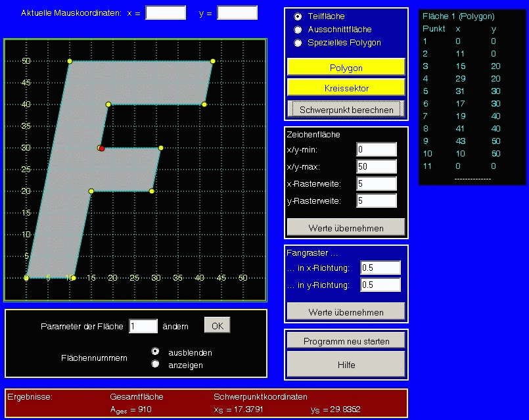
Task: Focus the x/y-max input field
Action: (x=377, y=166)
